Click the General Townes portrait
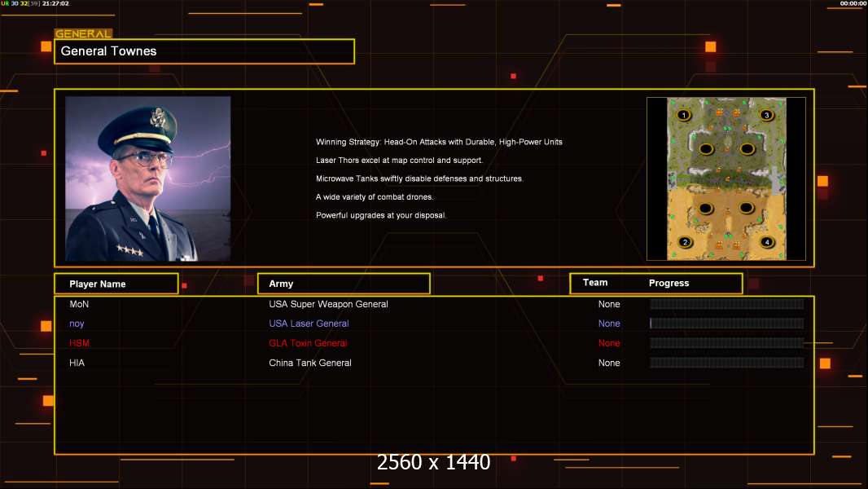This screenshot has height=489, width=868. [148, 178]
